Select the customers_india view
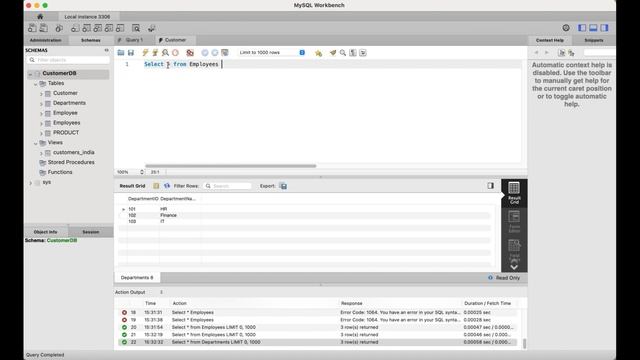The height and width of the screenshot is (360, 640). click(x=73, y=152)
